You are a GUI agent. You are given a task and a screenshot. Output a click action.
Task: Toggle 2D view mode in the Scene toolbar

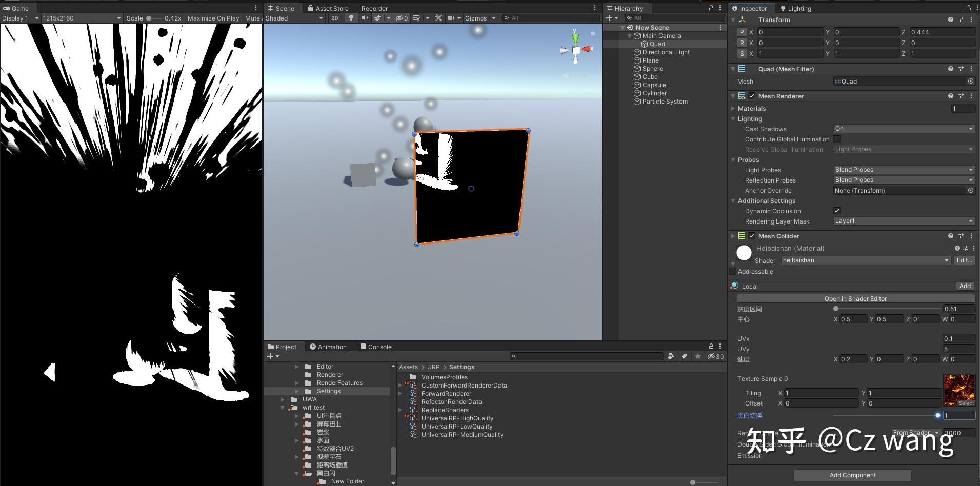tap(334, 18)
